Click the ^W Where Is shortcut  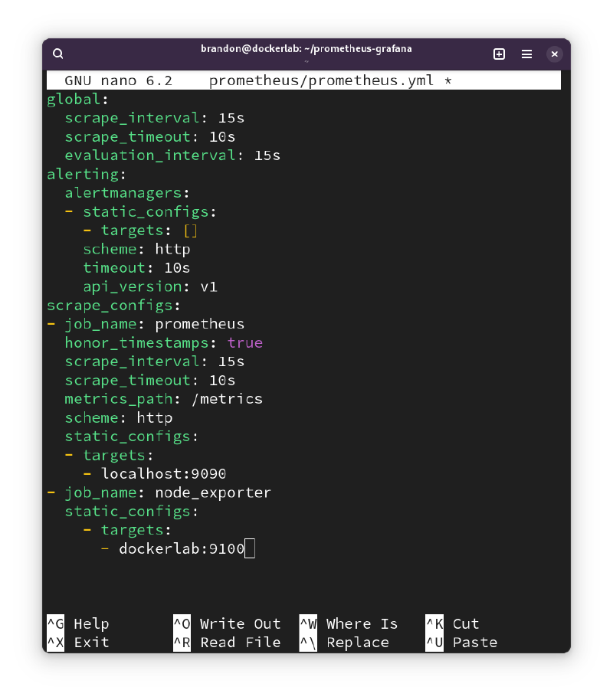point(349,623)
